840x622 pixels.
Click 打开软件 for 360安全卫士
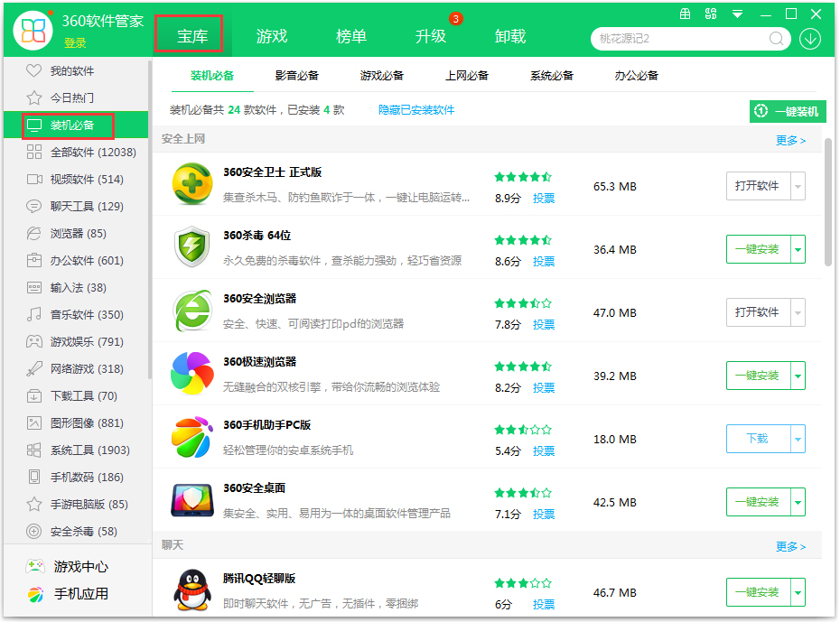(758, 186)
